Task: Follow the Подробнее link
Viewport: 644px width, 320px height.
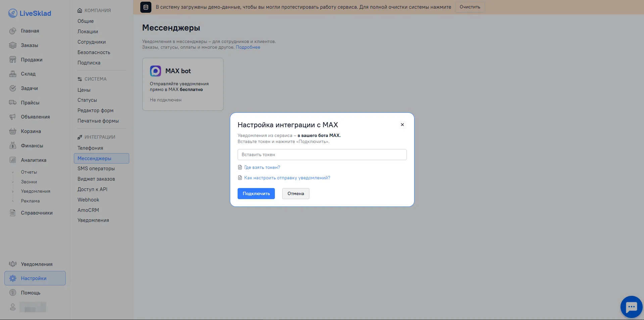Action: 248,47
